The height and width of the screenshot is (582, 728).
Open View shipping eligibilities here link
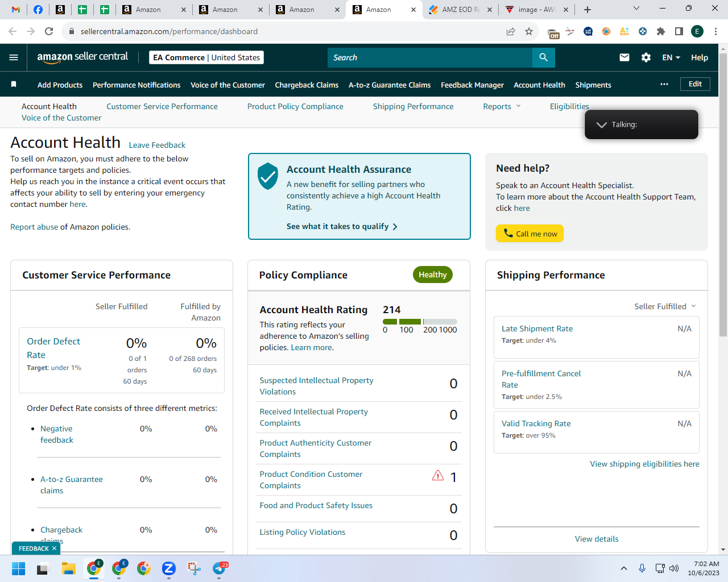point(644,464)
